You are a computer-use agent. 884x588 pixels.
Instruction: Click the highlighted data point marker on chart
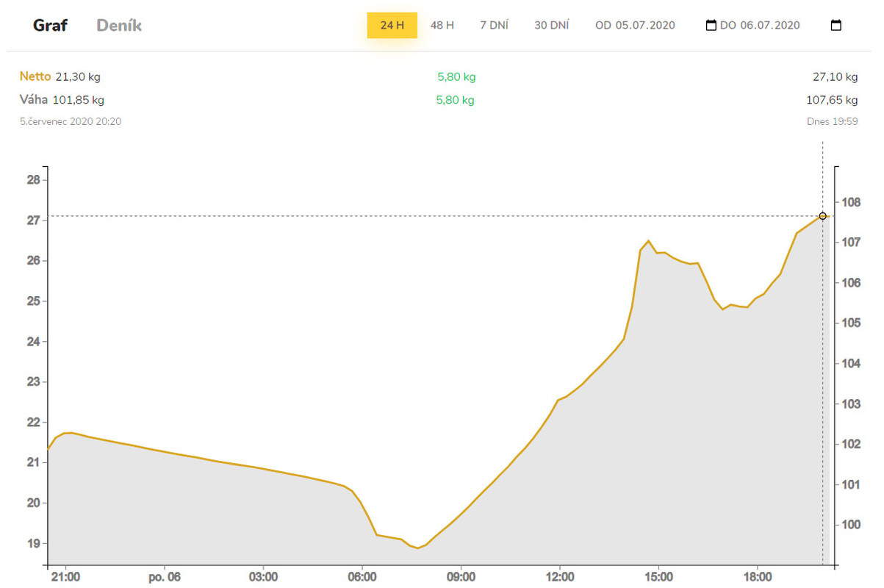tap(822, 216)
